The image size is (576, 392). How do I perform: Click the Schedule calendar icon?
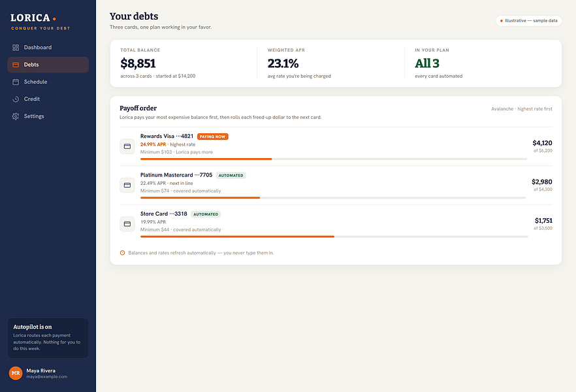point(16,82)
